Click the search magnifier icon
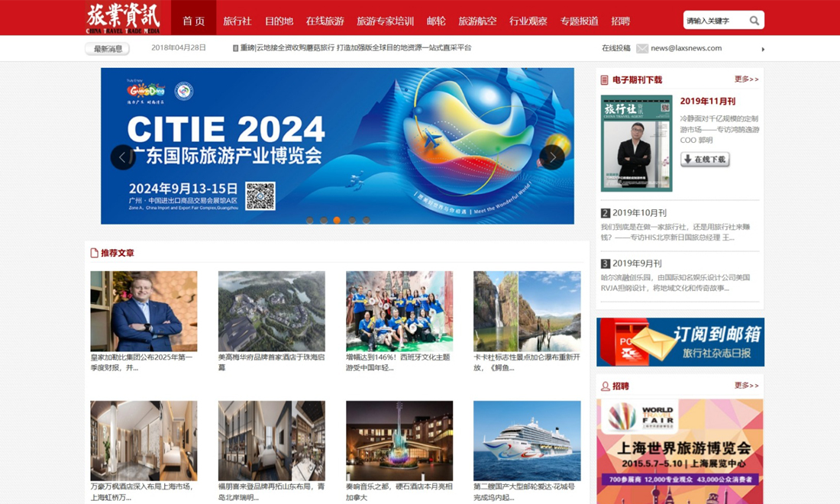This screenshot has width=840, height=504. coord(754,21)
